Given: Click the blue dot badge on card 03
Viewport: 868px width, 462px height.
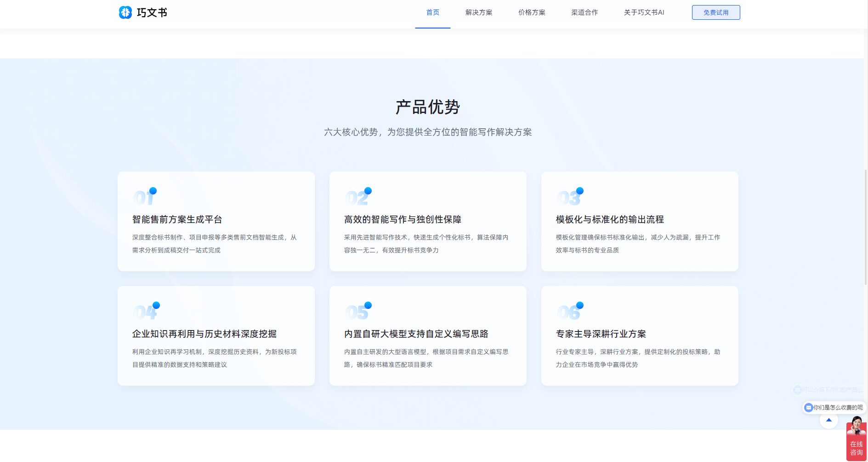Looking at the screenshot, I should (x=579, y=190).
